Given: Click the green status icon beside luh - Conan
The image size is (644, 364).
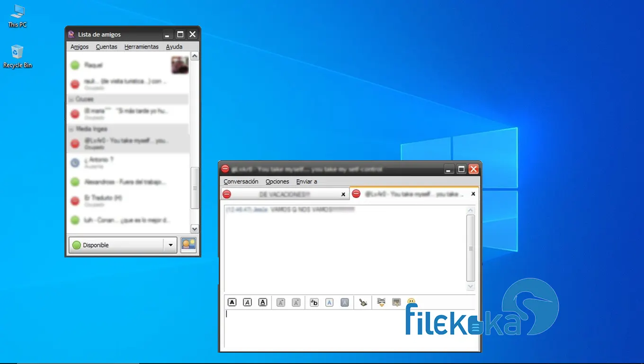Looking at the screenshot, I should (x=75, y=220).
